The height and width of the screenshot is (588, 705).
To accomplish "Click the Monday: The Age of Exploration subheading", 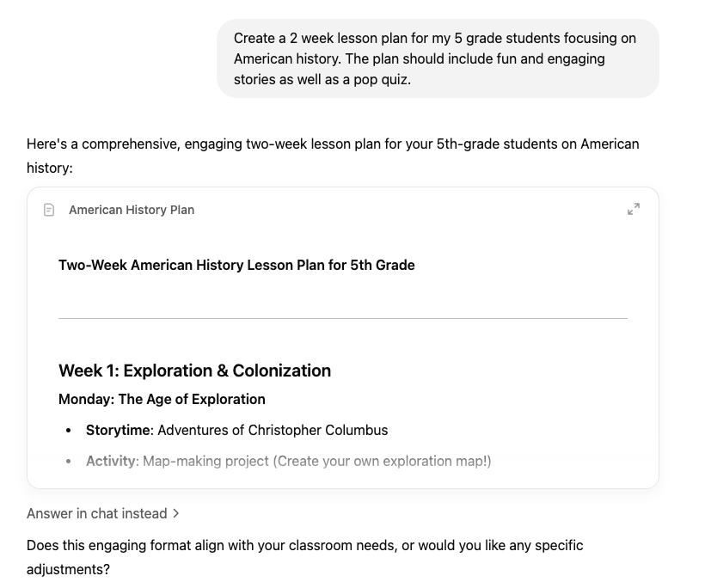I will click(x=162, y=399).
